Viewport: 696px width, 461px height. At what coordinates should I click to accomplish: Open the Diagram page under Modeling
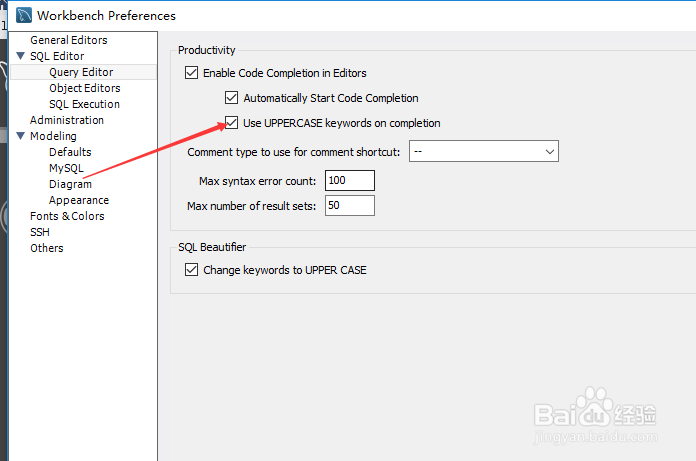click(x=70, y=184)
